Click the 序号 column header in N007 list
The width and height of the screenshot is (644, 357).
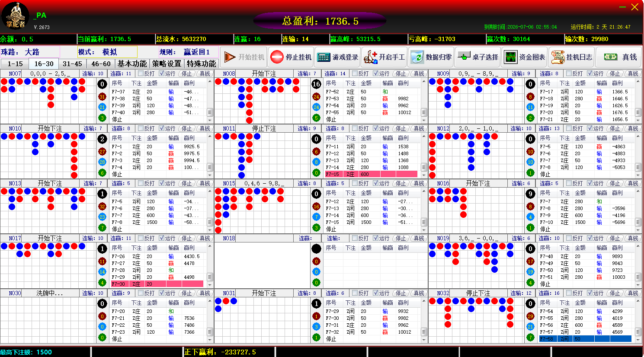click(117, 83)
